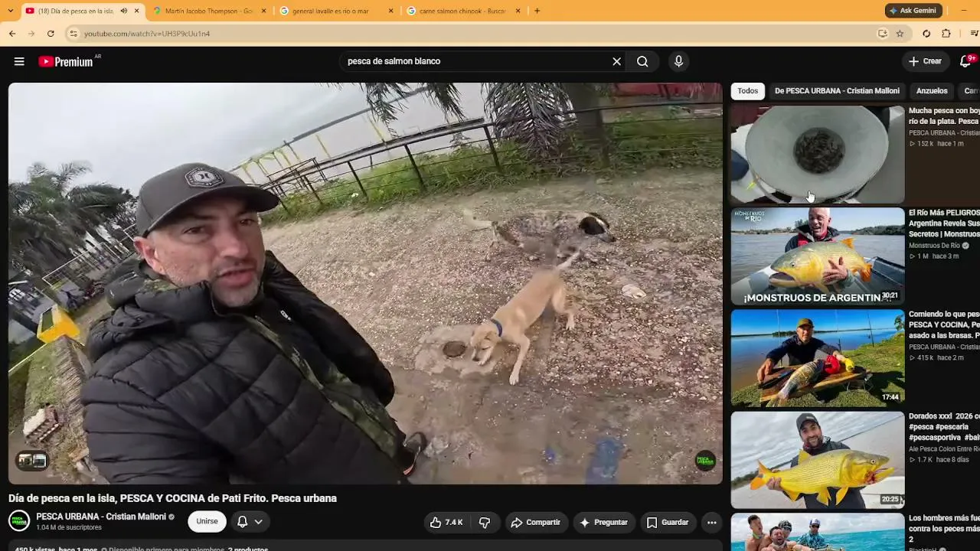Bookmark this page with the star
Viewport: 980px width, 551px height.
pos(900,34)
